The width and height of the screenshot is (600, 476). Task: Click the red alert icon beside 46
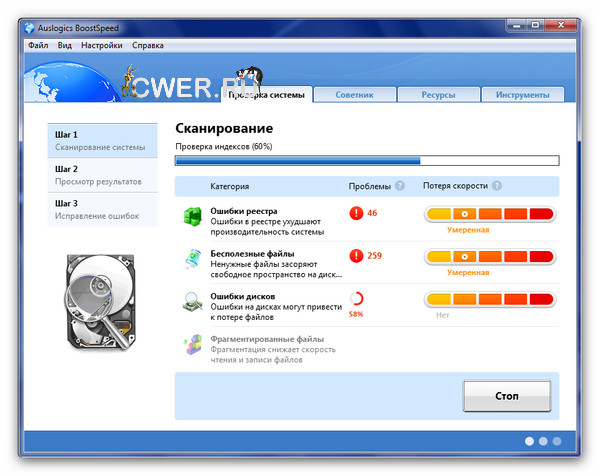coord(356,213)
